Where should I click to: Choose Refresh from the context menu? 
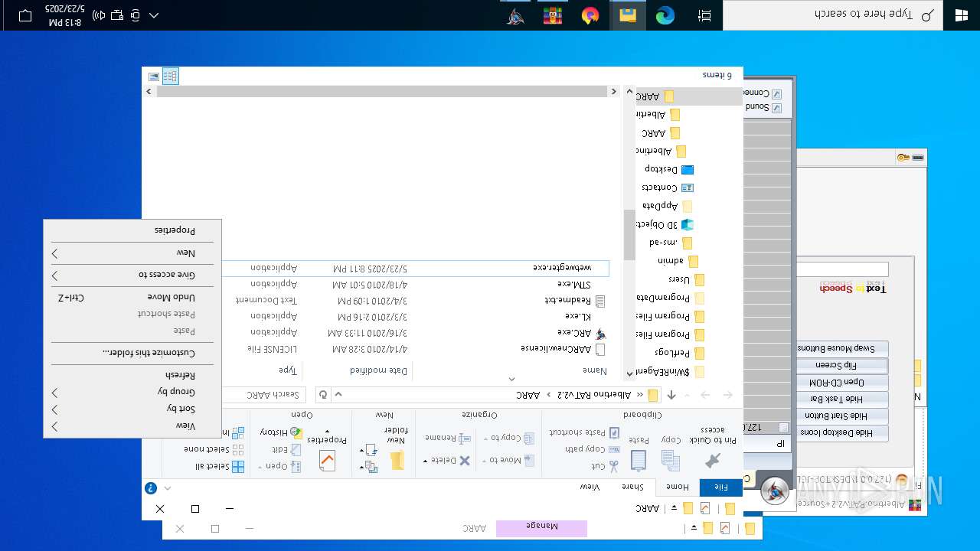[x=132, y=375]
